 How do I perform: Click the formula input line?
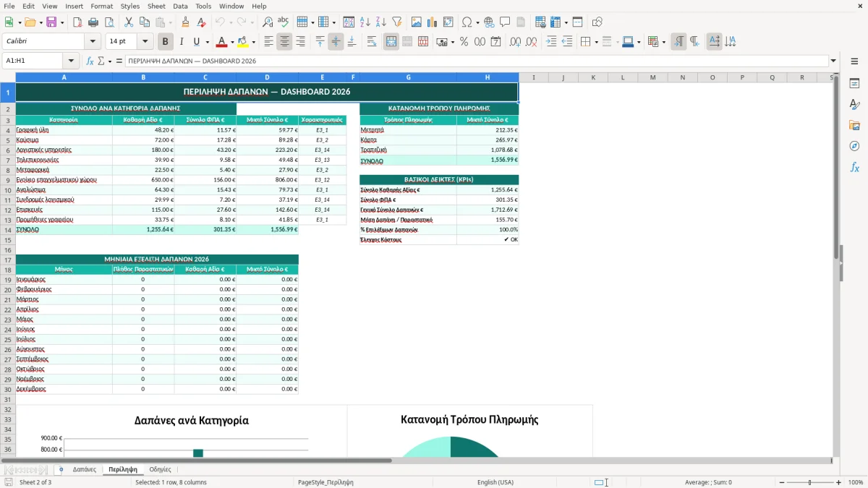[x=477, y=61]
